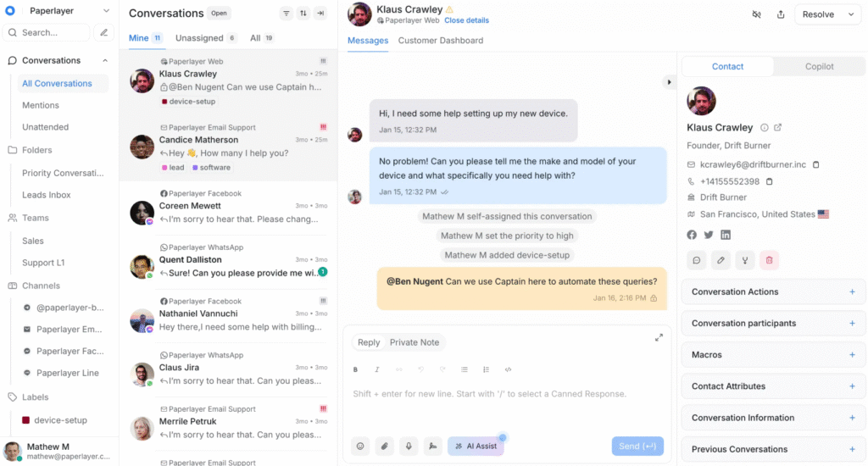Open the conversation filter icon
The image size is (868, 466).
(x=287, y=14)
